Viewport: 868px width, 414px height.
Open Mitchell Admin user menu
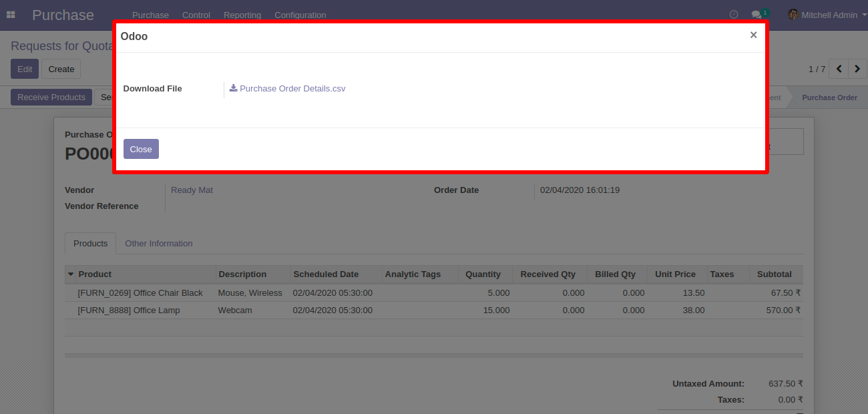(828, 15)
